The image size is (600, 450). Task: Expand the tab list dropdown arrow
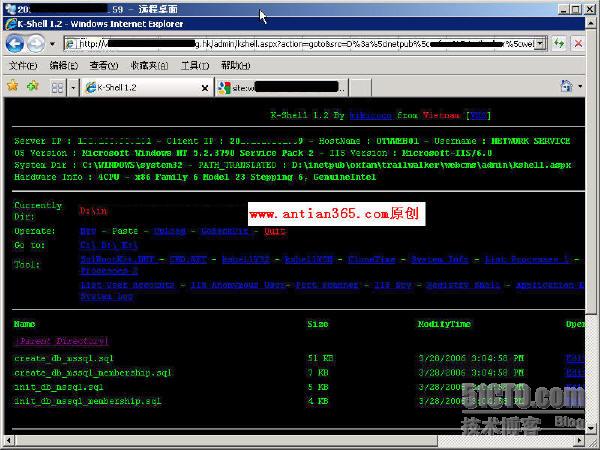(x=73, y=88)
